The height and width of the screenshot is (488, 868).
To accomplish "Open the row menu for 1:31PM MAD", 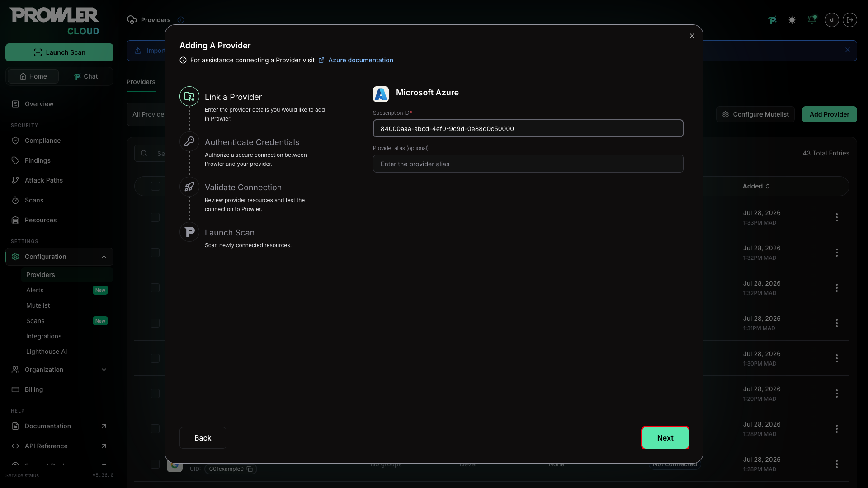I will coord(837,323).
